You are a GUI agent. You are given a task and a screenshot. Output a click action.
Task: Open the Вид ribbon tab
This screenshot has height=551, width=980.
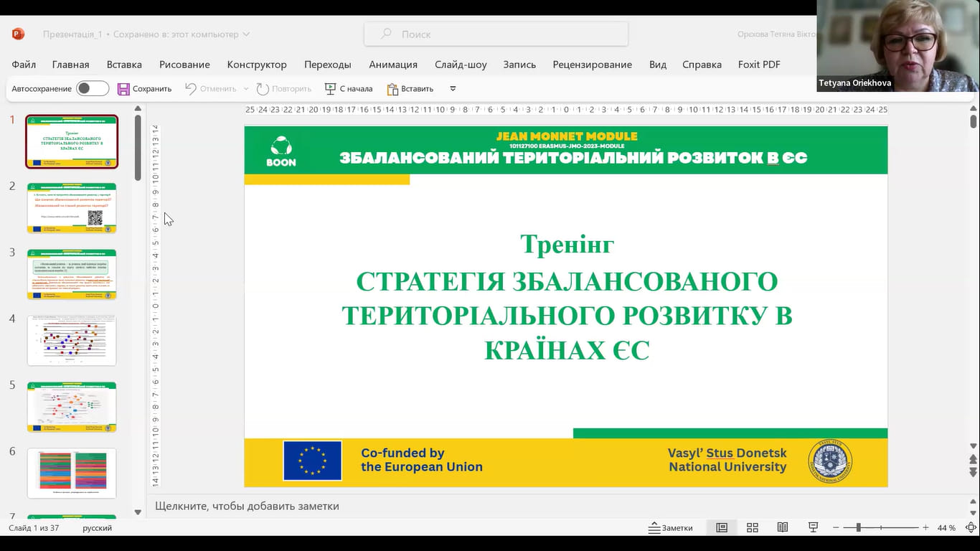pyautogui.click(x=658, y=65)
